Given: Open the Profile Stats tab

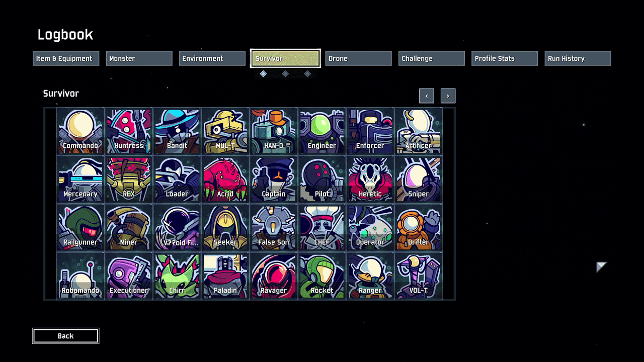Looking at the screenshot, I should (505, 58).
